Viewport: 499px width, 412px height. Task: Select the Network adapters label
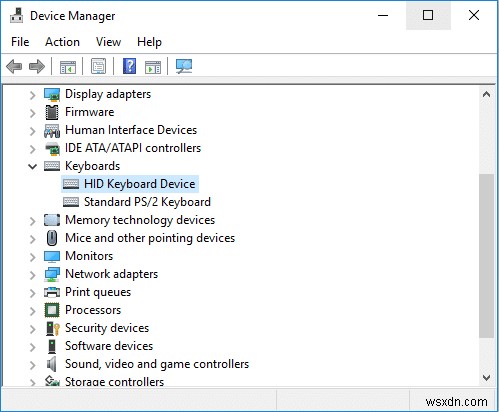(111, 274)
